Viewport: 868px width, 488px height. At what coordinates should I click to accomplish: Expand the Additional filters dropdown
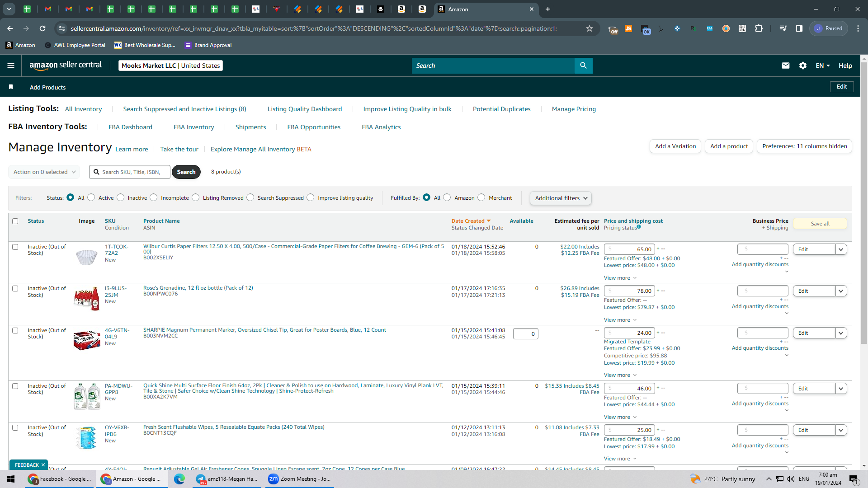pos(561,198)
